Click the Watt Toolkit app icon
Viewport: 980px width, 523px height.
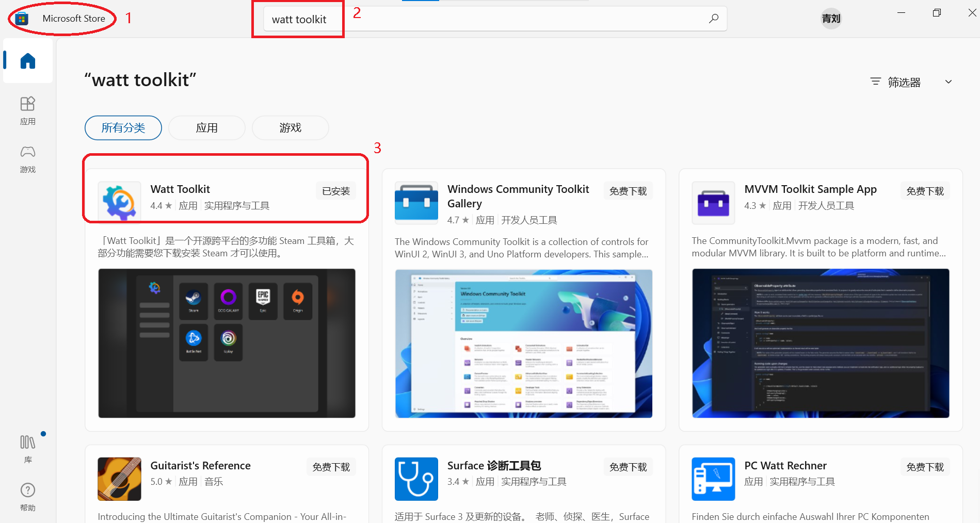119,203
